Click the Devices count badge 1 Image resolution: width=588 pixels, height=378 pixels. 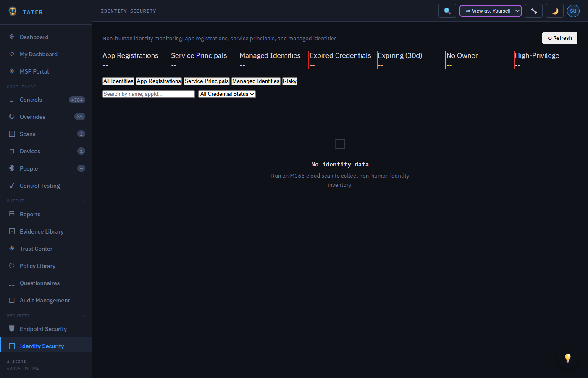(81, 151)
